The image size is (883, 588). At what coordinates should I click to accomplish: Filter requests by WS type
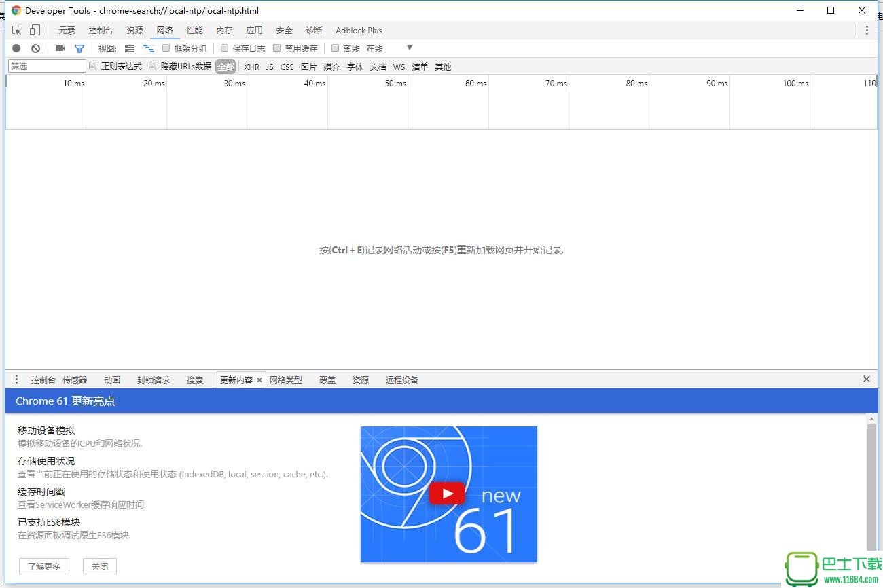click(399, 67)
